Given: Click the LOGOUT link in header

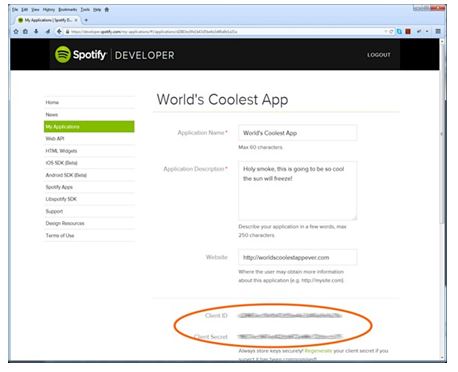Looking at the screenshot, I should click(x=379, y=55).
